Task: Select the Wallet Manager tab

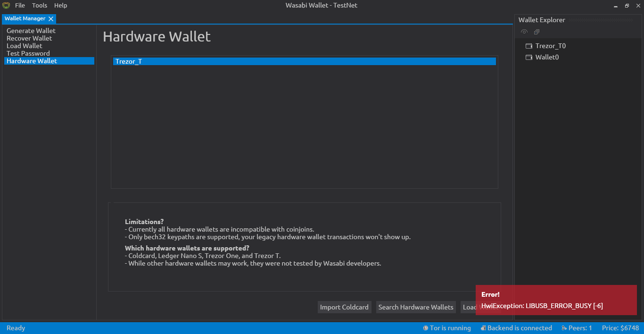Action: pyautogui.click(x=25, y=18)
